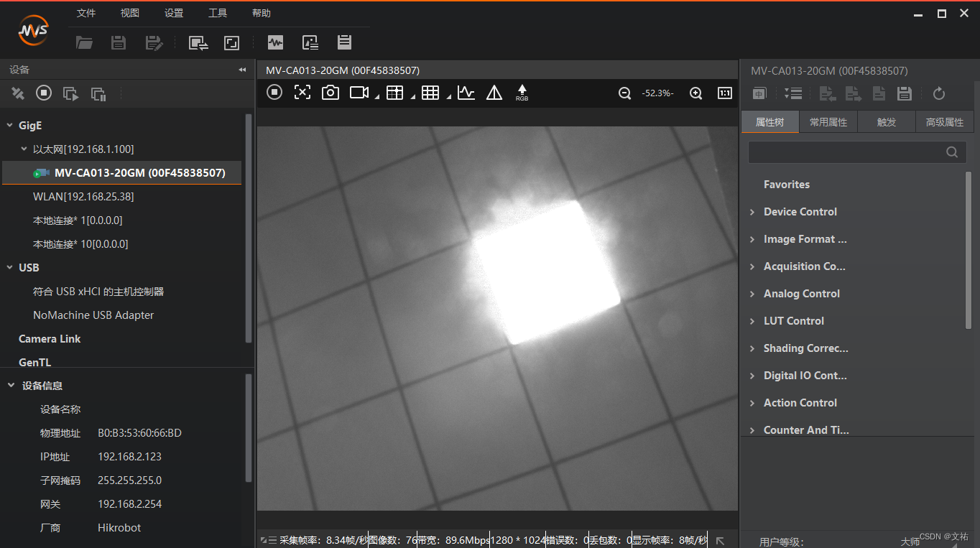Click the plain document icon in properties toolbar
This screenshot has width=980, height=548.
(x=879, y=93)
